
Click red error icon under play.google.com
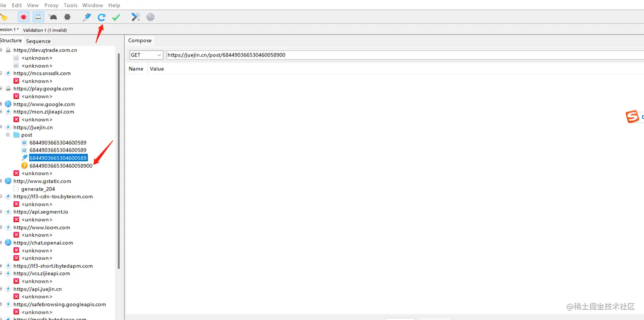16,96
